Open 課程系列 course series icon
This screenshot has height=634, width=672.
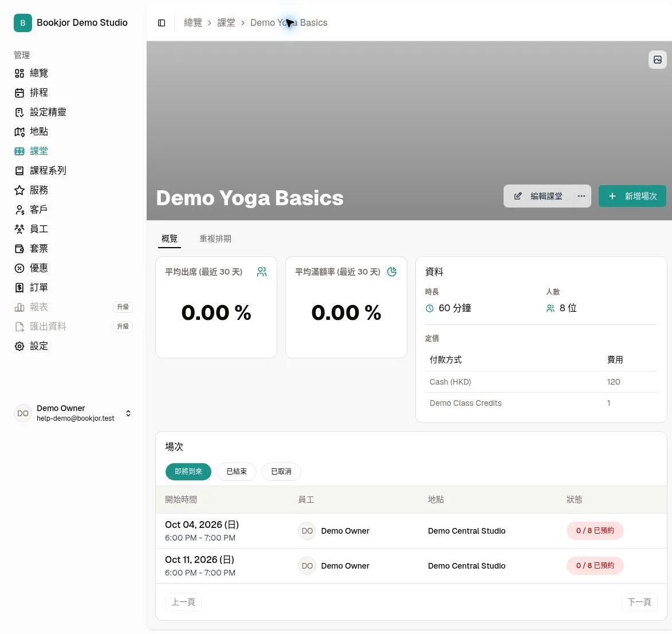(x=19, y=171)
